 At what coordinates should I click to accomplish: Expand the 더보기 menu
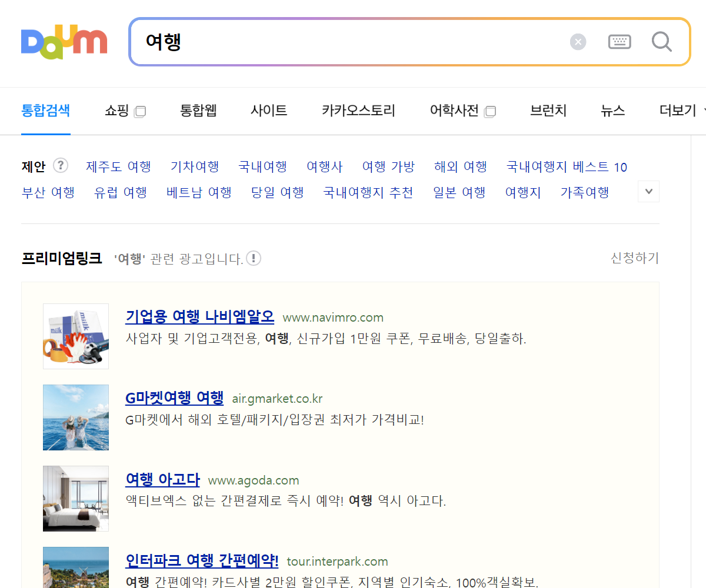682,111
